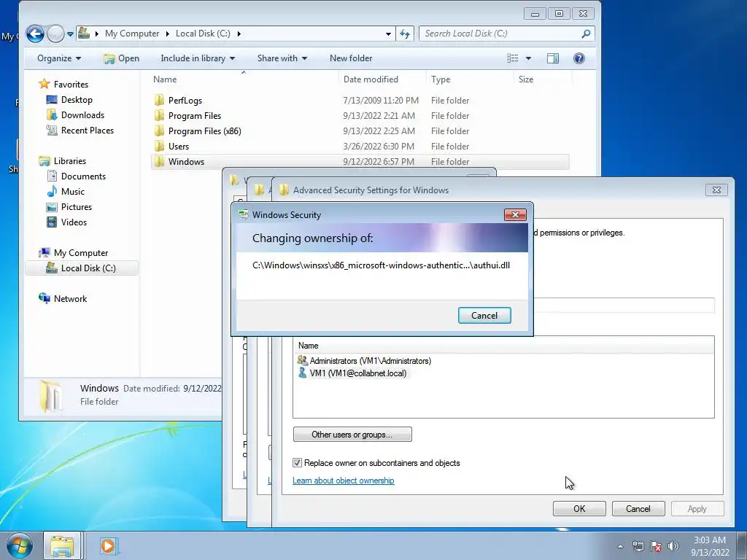This screenshot has width=747, height=560.
Task: Open the address bar history dropdown
Action: tap(388, 34)
